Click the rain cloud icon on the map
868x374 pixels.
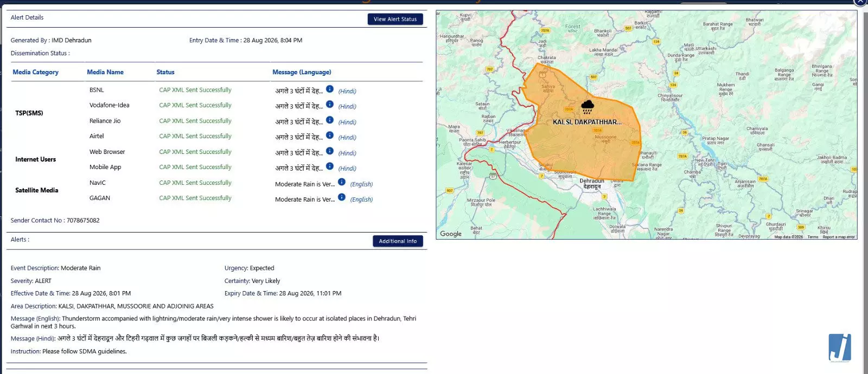(587, 106)
